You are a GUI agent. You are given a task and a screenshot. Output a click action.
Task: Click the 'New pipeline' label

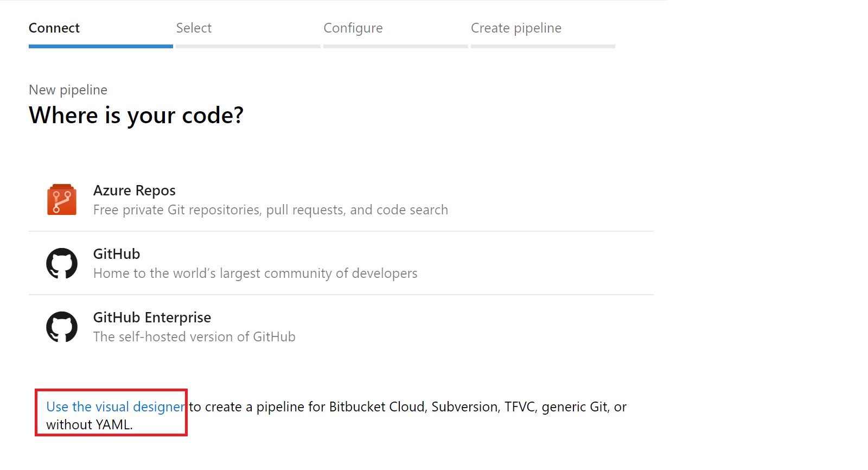(x=68, y=90)
